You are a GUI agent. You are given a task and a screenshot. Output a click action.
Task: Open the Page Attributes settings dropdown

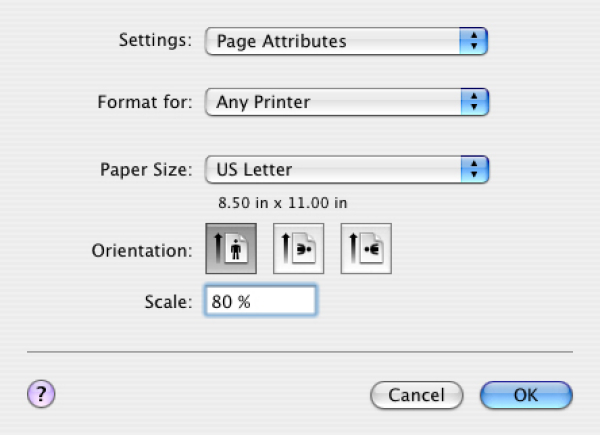coord(334,42)
